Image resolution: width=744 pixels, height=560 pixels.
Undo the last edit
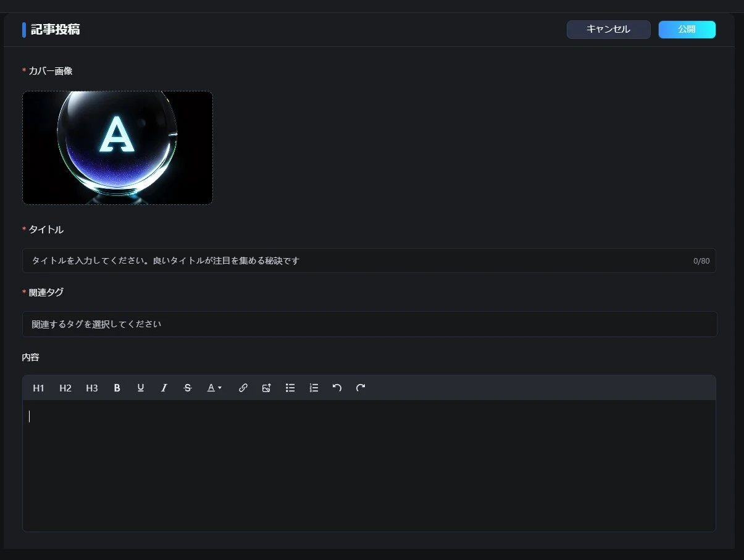pos(337,388)
